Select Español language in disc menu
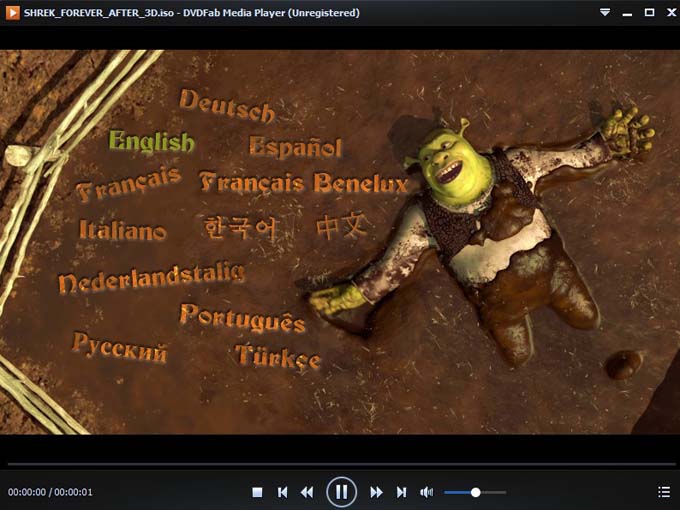Image resolution: width=680 pixels, height=510 pixels. tap(295, 147)
